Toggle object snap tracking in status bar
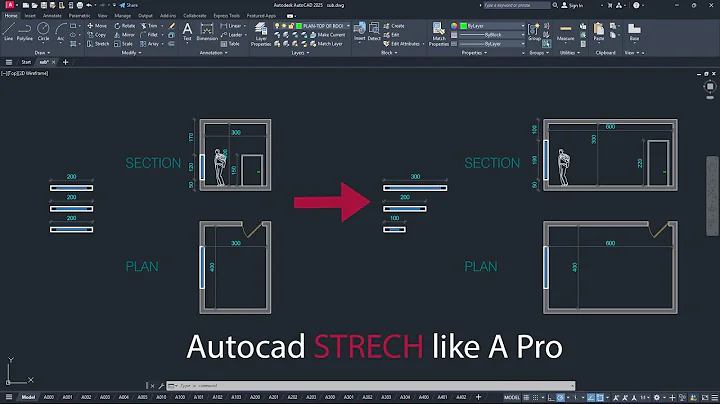720x404 pixels. coord(591,397)
